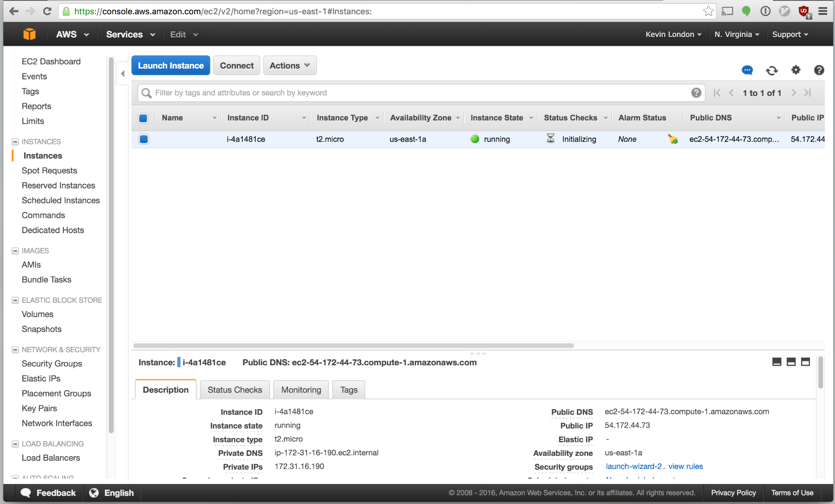Maximize details pane with rightmost layout icon
This screenshot has width=835, height=504.
[x=805, y=362]
